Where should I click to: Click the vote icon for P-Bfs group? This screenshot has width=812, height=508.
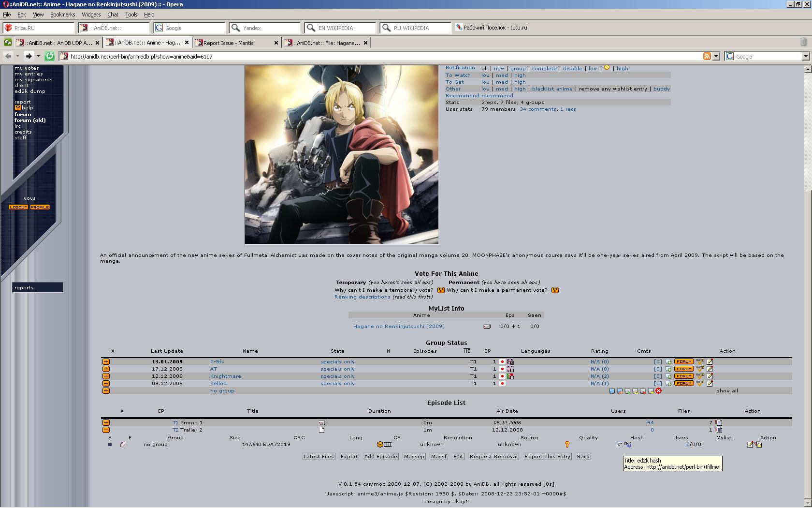click(x=699, y=362)
